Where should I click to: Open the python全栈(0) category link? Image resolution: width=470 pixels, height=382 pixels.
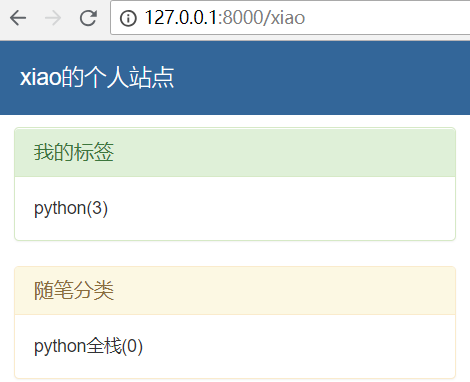88,347
